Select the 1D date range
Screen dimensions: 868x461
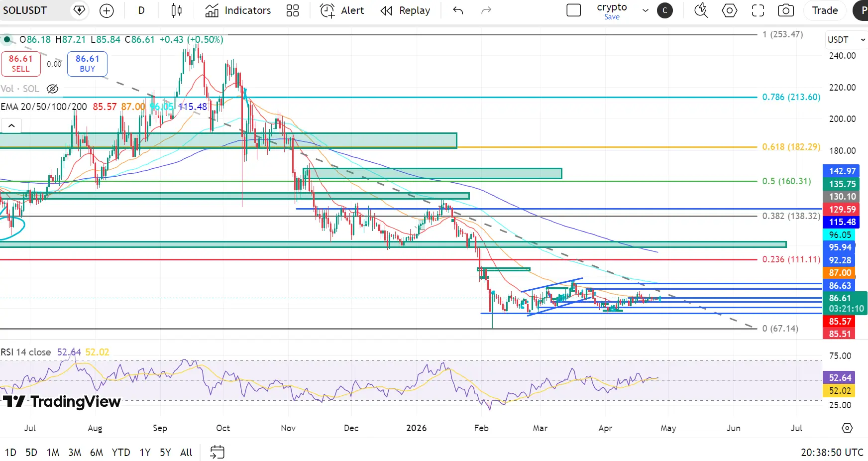[x=10, y=453]
